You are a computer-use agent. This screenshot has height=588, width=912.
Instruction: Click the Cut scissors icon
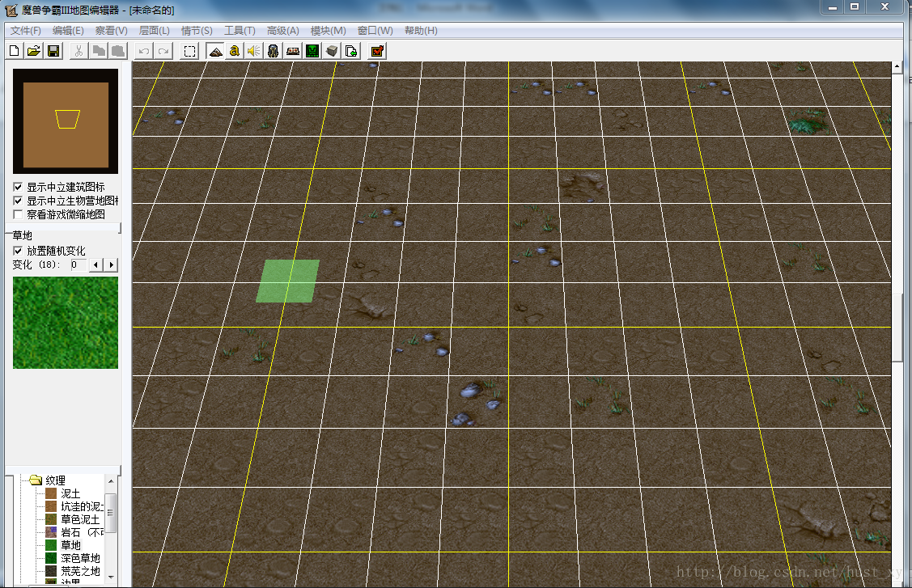point(78,51)
